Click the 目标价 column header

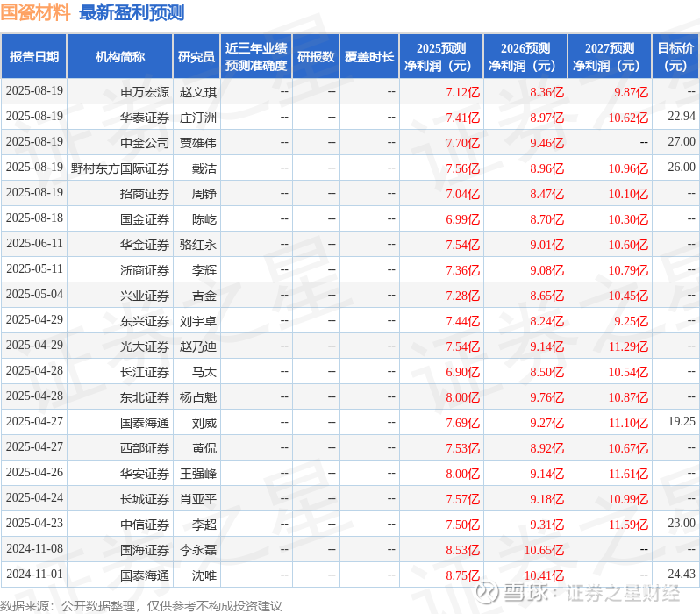click(x=675, y=57)
